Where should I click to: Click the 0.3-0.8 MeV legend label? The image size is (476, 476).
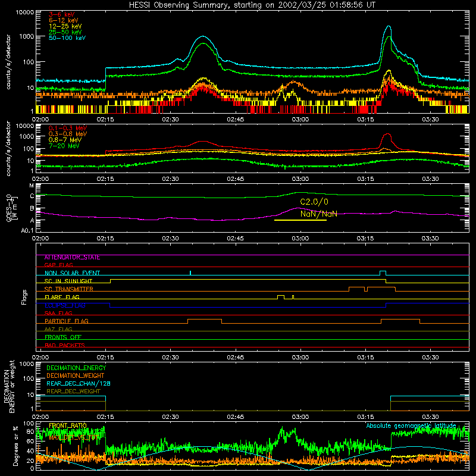pos(68,134)
